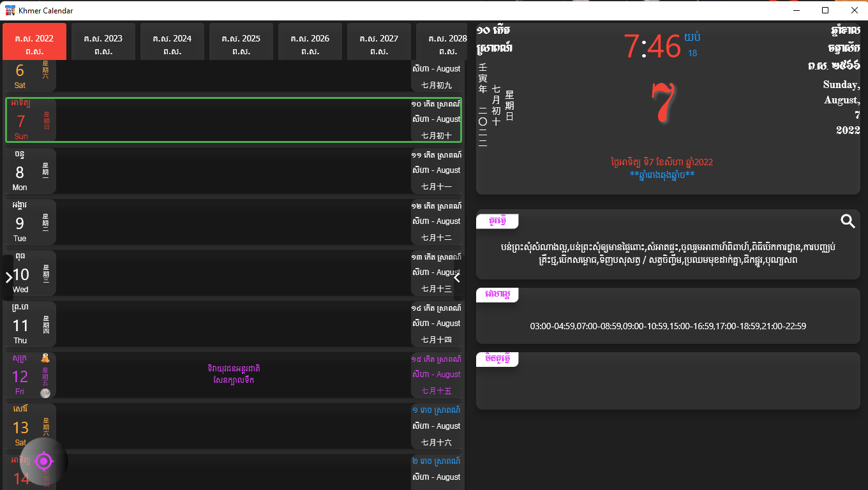868x490 pixels.
Task: Click lunar date 七月十三 on Wednesday 10 row
Action: point(437,288)
